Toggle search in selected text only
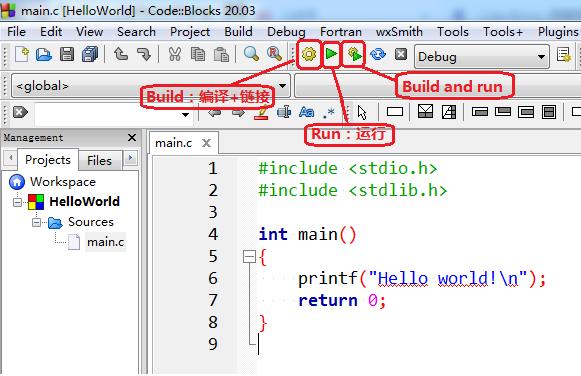581x376 pixels. click(x=284, y=112)
